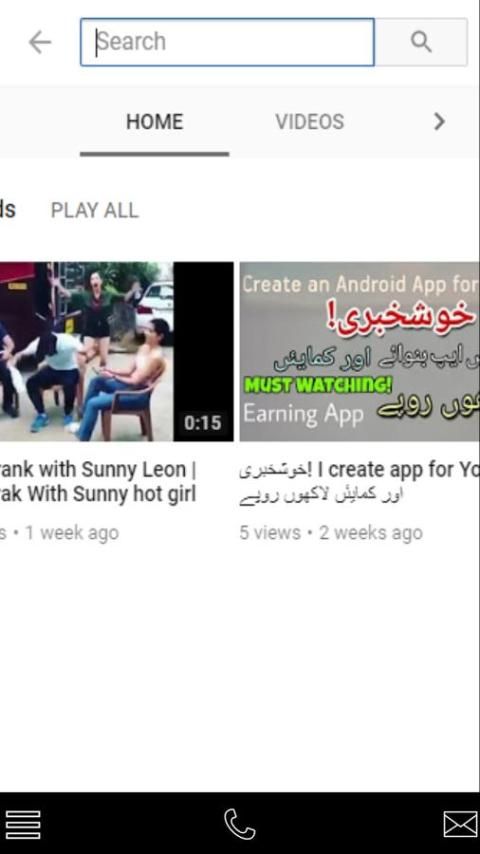480x854 pixels.
Task: Click the PLAY ALL button
Action: coord(95,210)
